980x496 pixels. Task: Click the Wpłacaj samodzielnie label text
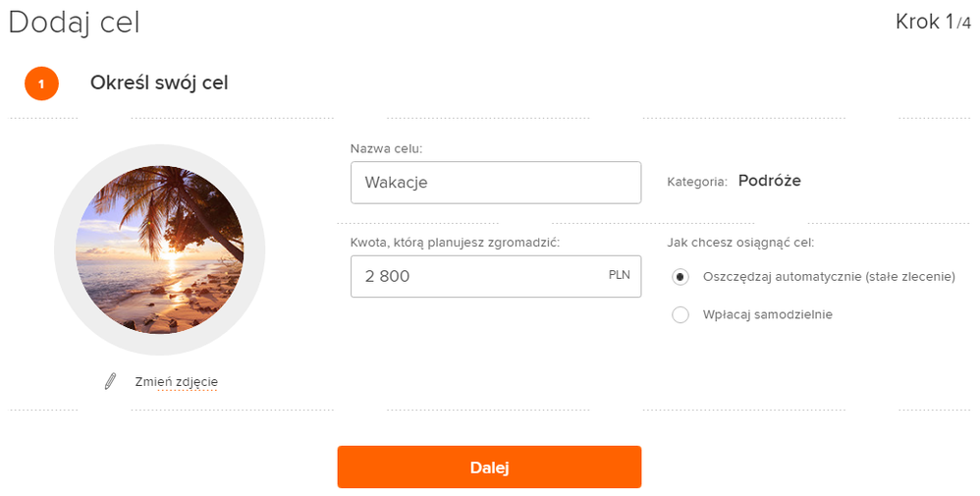pyautogui.click(x=767, y=314)
